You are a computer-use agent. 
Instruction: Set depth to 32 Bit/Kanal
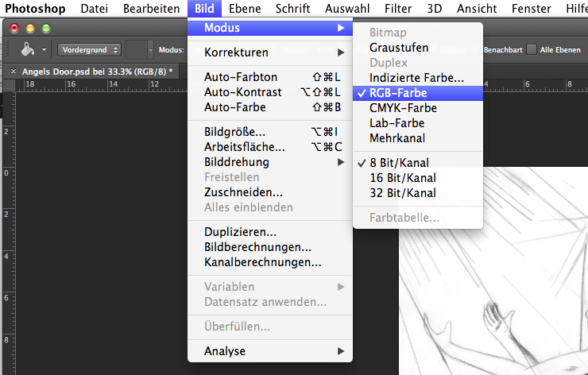418,193
